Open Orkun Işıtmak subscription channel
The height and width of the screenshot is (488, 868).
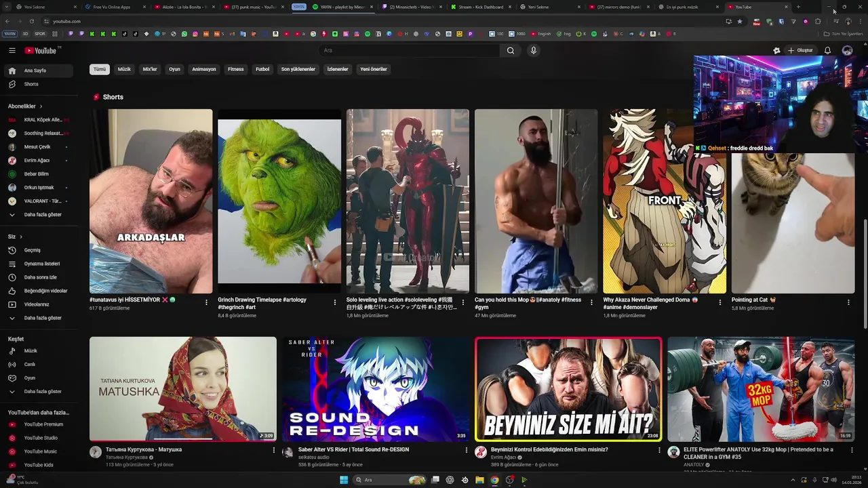pos(38,188)
